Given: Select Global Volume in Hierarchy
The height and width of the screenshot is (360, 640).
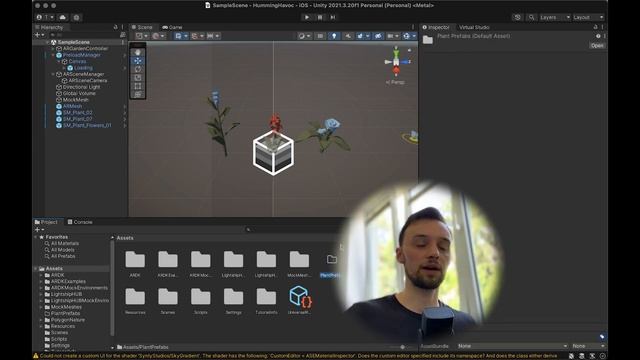Looking at the screenshot, I should (x=79, y=93).
